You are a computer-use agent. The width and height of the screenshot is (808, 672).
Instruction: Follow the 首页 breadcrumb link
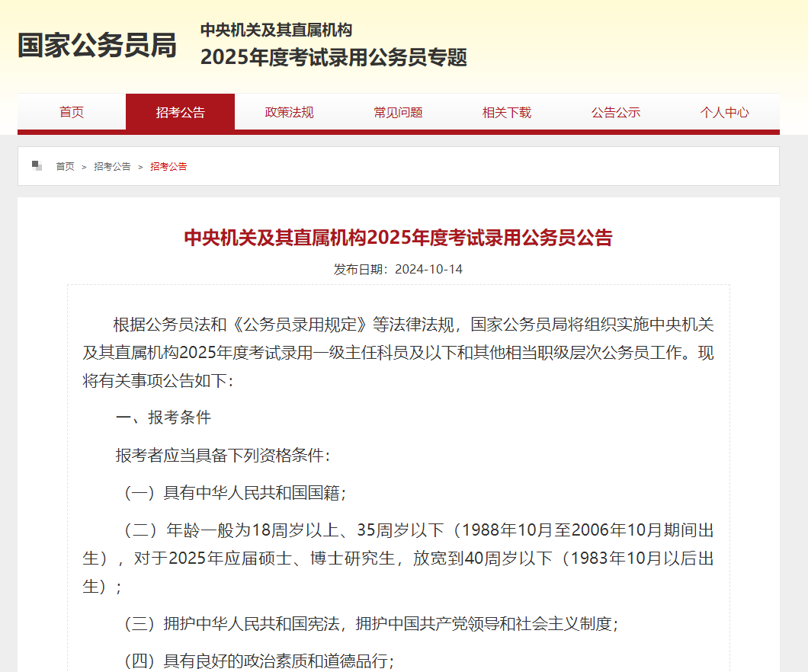(65, 167)
